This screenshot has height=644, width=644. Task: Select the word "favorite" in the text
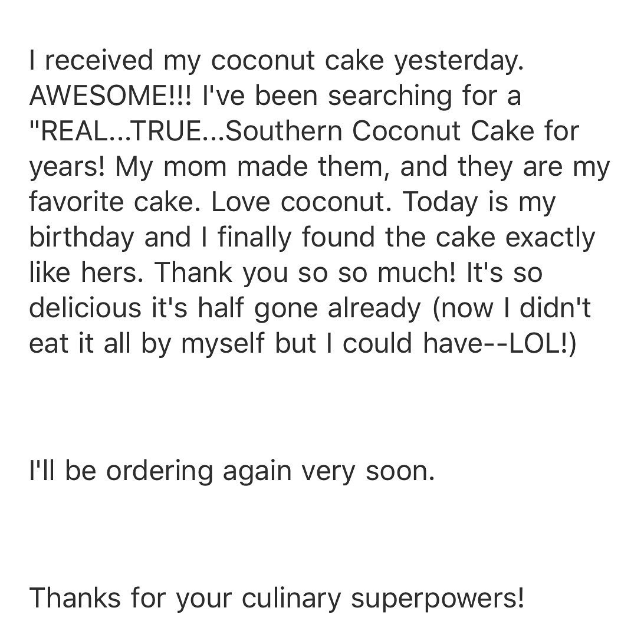coord(77,202)
